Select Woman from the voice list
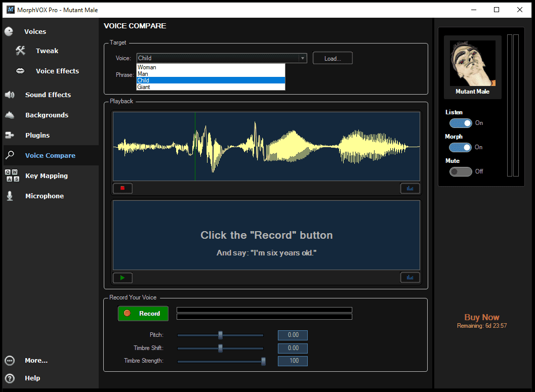Image resolution: width=535 pixels, height=392 pixels. click(211, 67)
